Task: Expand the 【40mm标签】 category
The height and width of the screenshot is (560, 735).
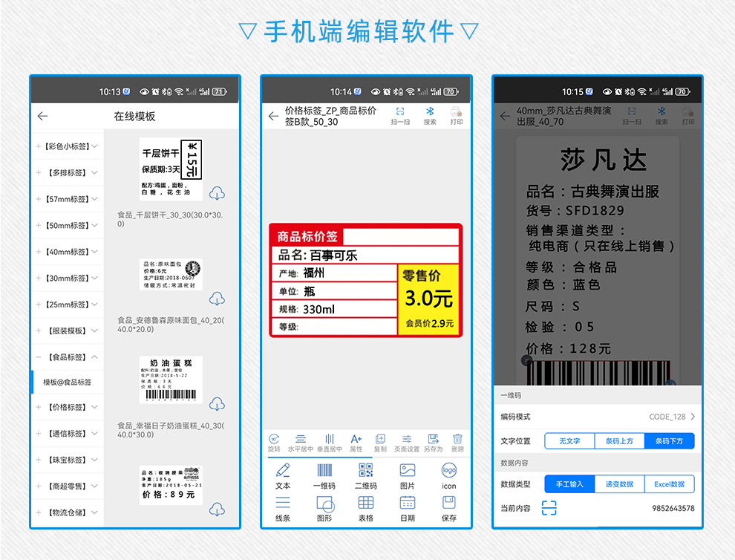Action: coord(68,251)
